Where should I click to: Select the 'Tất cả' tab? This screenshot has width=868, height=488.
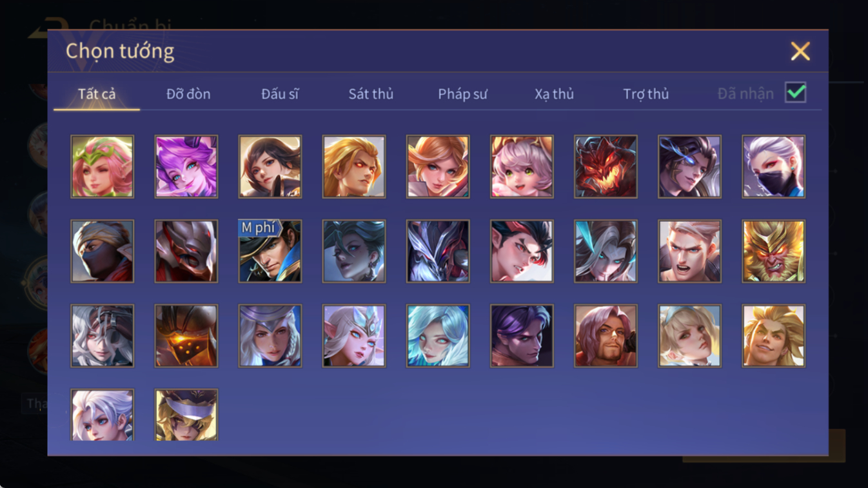pos(97,94)
